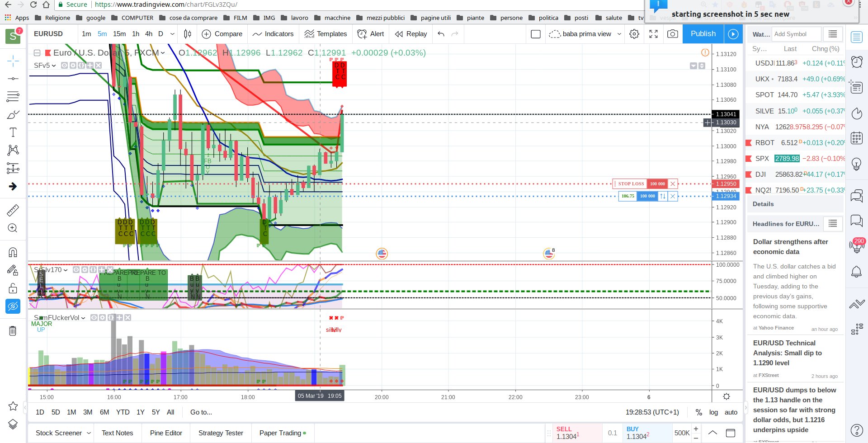Click the play button next to Publish

point(733,34)
